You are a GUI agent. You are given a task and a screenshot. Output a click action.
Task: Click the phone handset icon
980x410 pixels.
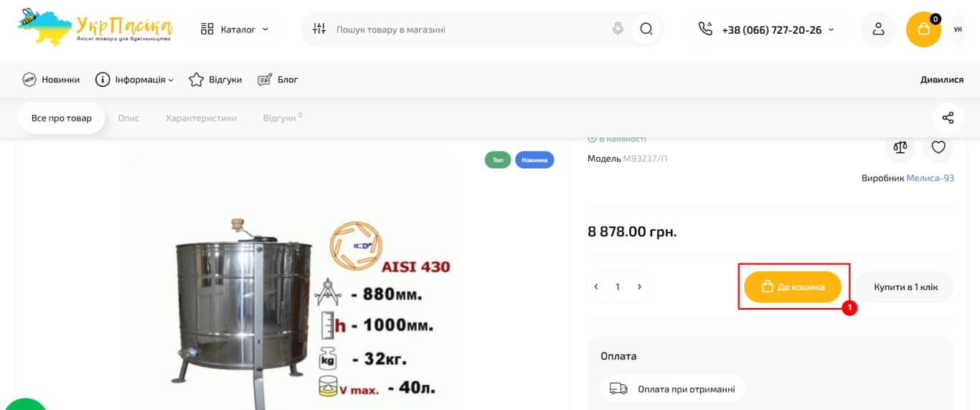[705, 29]
